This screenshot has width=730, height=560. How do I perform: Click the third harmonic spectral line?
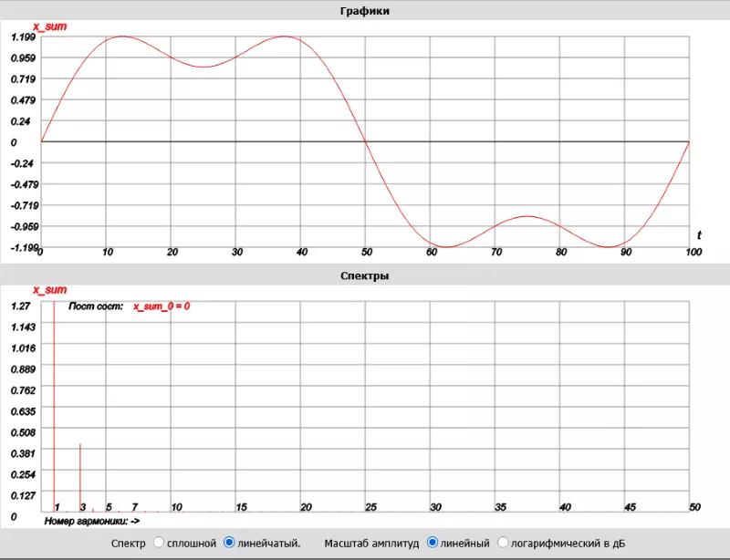(x=80, y=474)
